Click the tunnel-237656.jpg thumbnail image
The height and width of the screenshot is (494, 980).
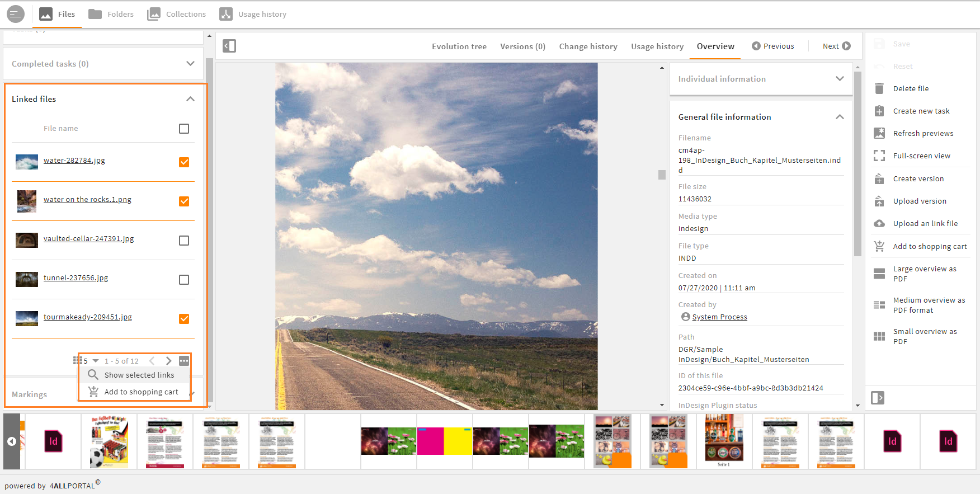tap(27, 279)
